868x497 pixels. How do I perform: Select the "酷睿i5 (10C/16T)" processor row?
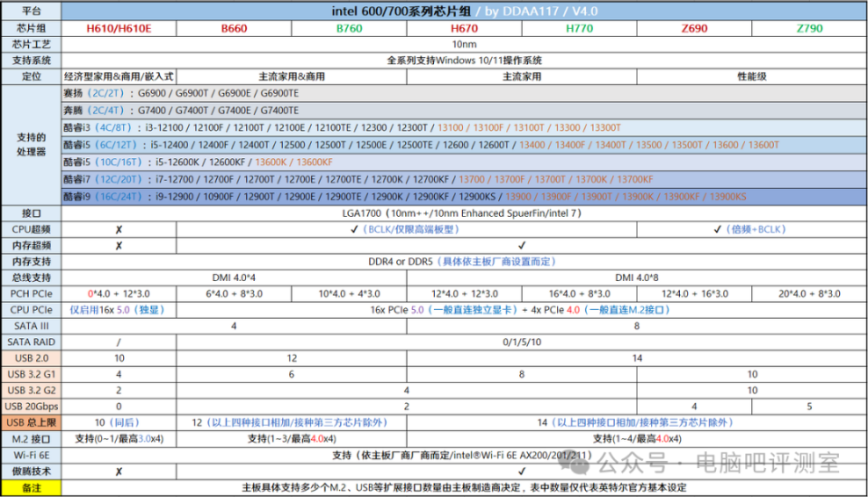pos(464,162)
